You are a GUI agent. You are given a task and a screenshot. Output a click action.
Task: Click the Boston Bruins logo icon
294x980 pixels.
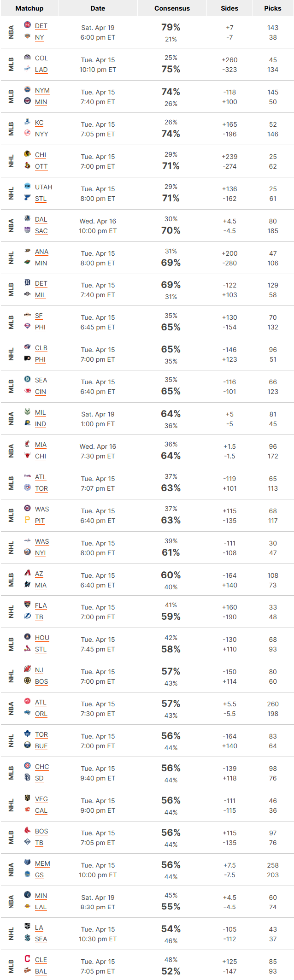point(27,681)
